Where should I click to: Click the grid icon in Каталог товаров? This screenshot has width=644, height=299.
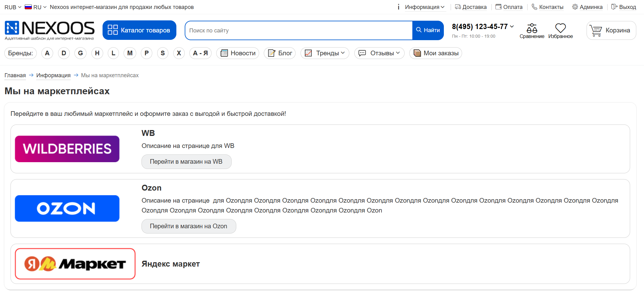112,30
